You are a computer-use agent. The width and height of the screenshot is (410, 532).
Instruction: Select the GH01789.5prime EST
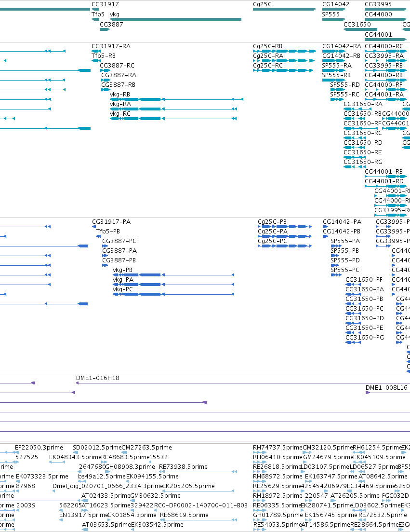(278, 515)
